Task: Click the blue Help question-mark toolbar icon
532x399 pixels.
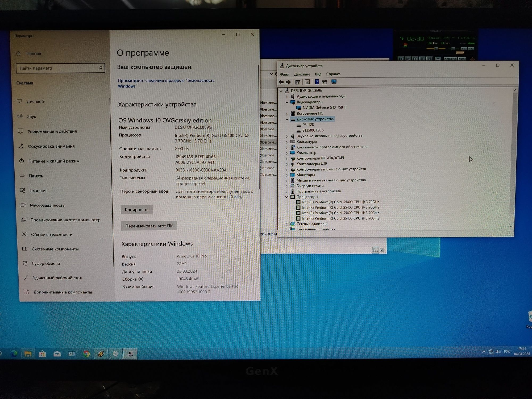Action: (317, 82)
